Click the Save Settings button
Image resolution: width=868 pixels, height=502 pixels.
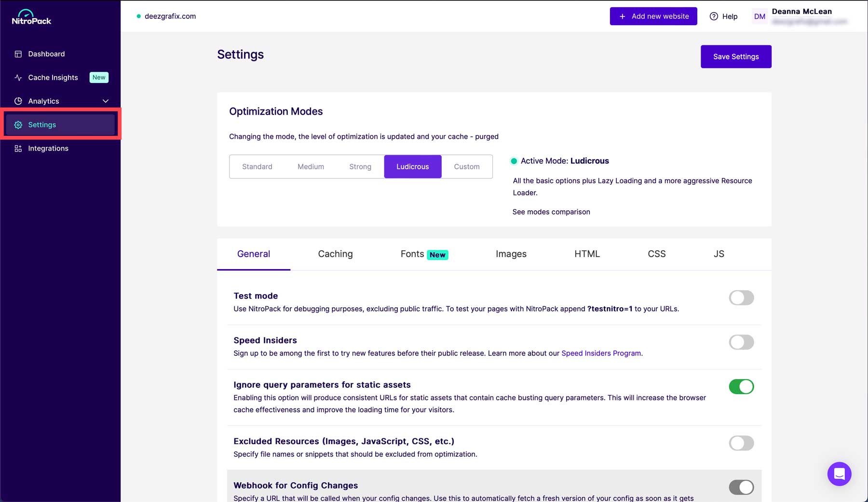[x=735, y=56]
